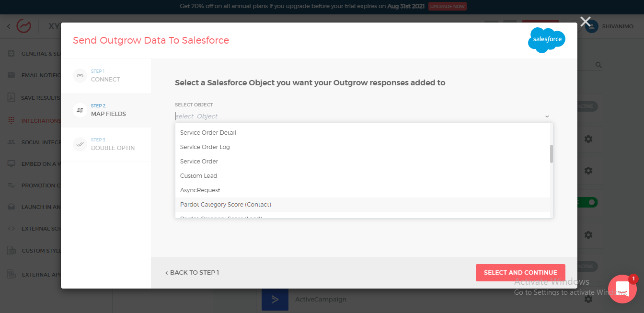Click the Salesforce cloud logo
This screenshot has height=313, width=644.
tap(547, 40)
